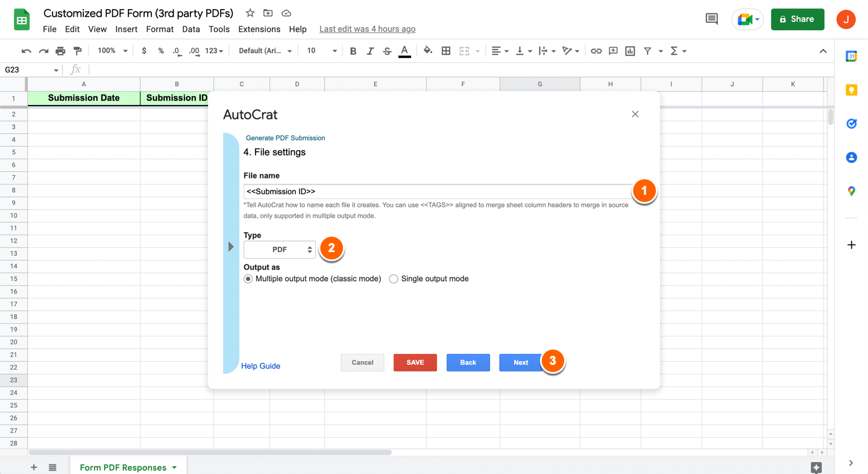
Task: Open the Insert menu
Action: [126, 29]
